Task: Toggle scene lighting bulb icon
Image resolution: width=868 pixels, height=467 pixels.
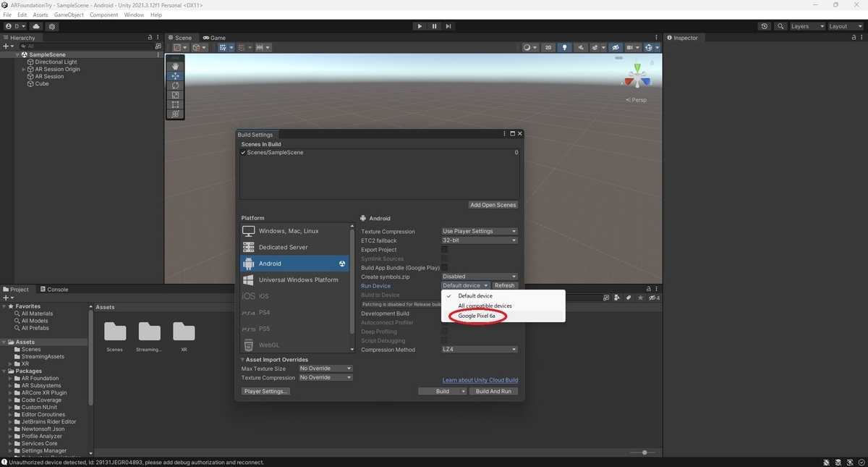Action: pos(565,48)
